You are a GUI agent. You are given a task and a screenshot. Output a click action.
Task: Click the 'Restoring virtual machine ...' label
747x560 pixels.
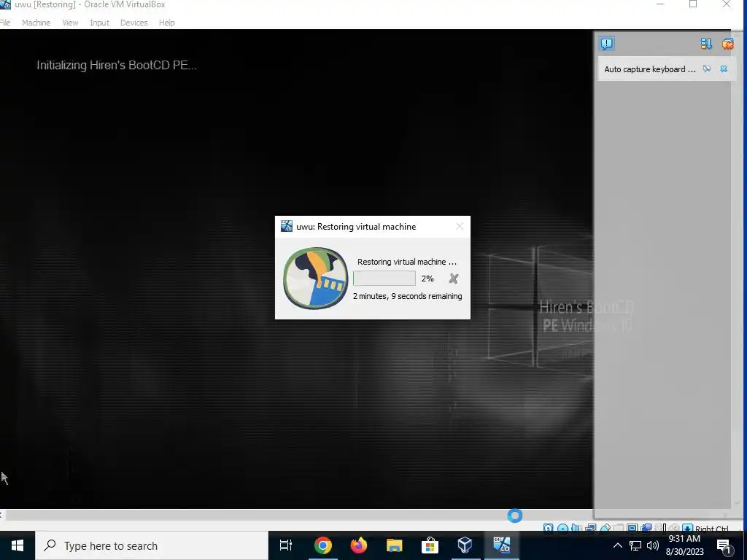407,262
